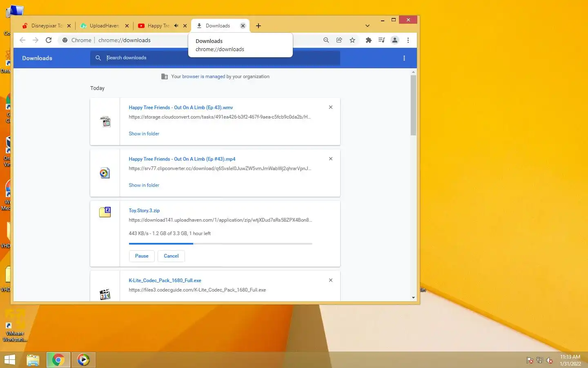The width and height of the screenshot is (588, 368).
Task: Click the Toy Story download progress bar
Action: pyautogui.click(x=220, y=244)
